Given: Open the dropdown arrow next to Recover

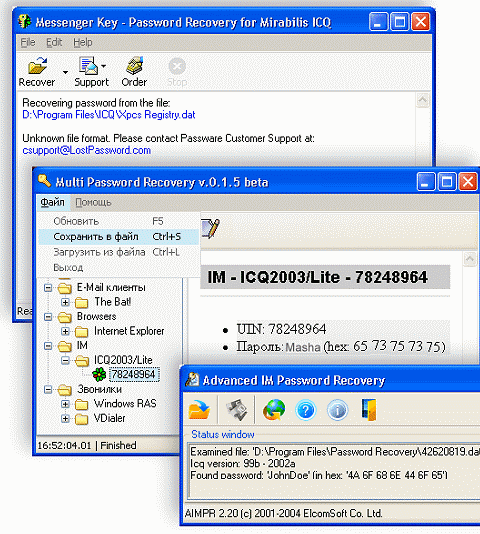Looking at the screenshot, I should (x=65, y=72).
